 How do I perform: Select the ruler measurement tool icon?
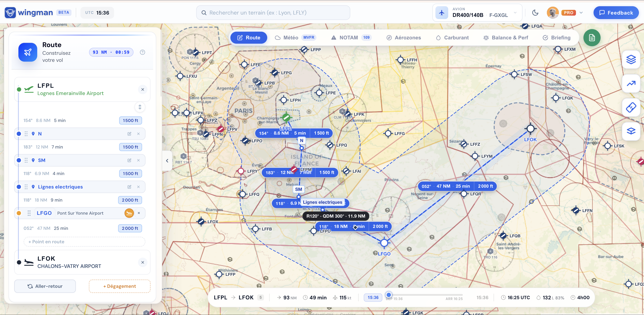coord(631,107)
